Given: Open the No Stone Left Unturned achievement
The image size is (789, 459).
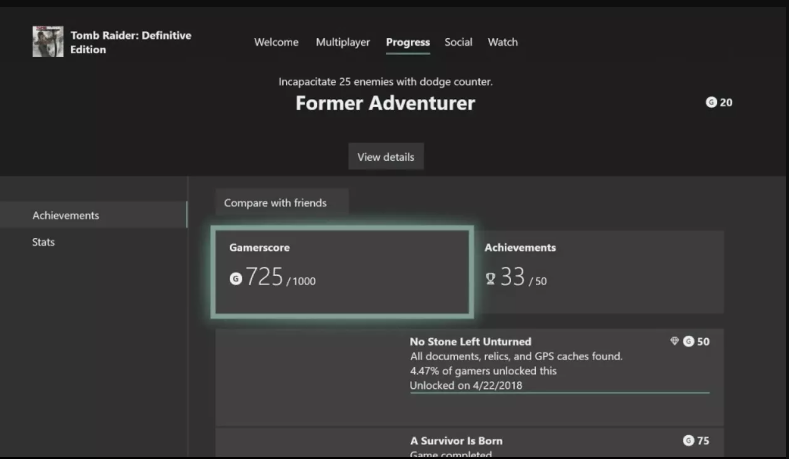Looking at the screenshot, I should coord(470,377).
